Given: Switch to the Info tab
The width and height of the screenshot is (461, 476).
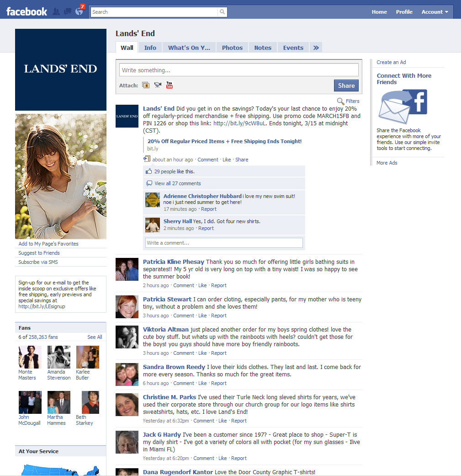Looking at the screenshot, I should 150,48.
